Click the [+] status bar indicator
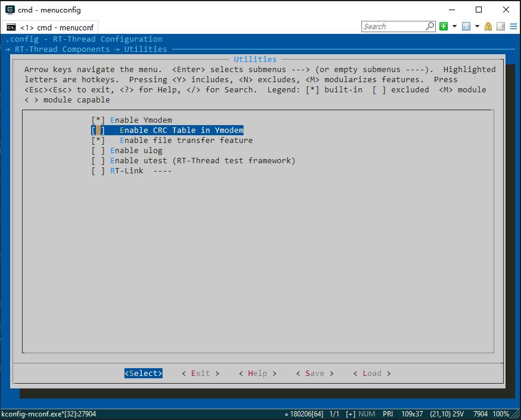This screenshot has height=420, width=521. pos(351,414)
